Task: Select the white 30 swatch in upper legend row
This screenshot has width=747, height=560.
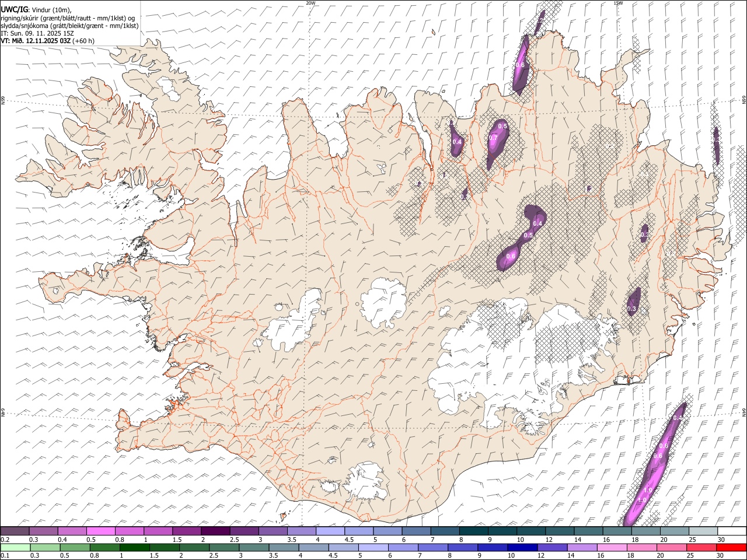Action: click(x=732, y=531)
